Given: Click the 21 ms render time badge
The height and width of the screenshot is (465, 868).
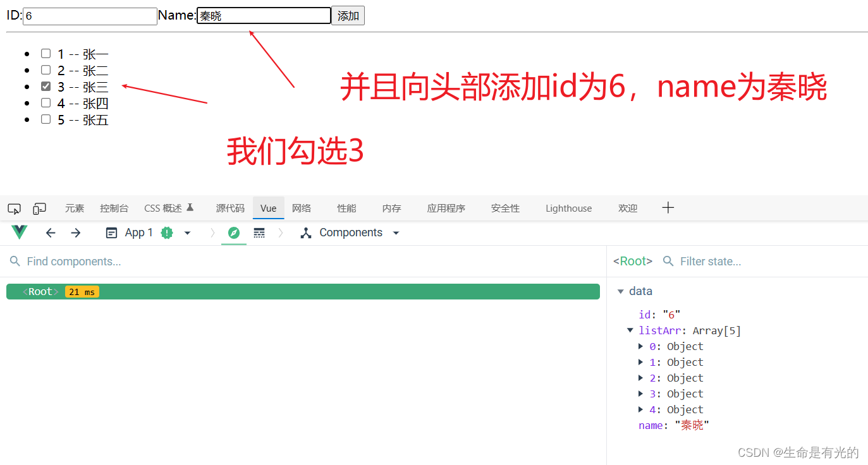Looking at the screenshot, I should click(82, 292).
